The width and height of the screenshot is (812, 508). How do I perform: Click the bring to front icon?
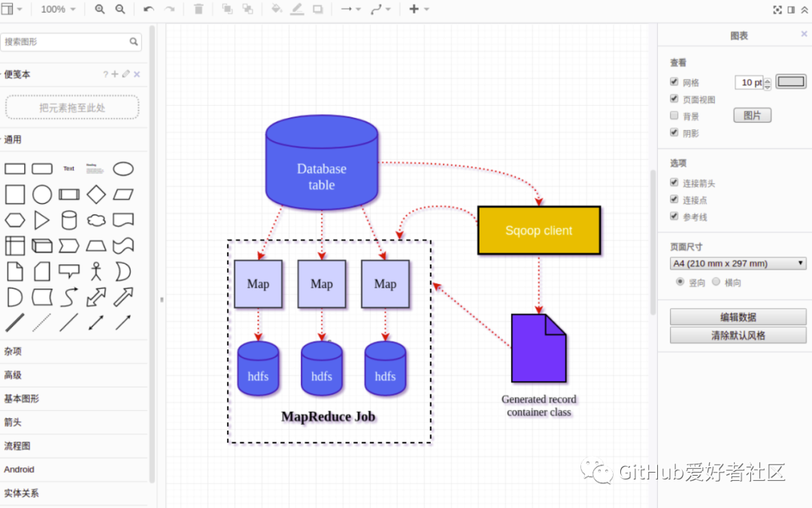(x=227, y=9)
